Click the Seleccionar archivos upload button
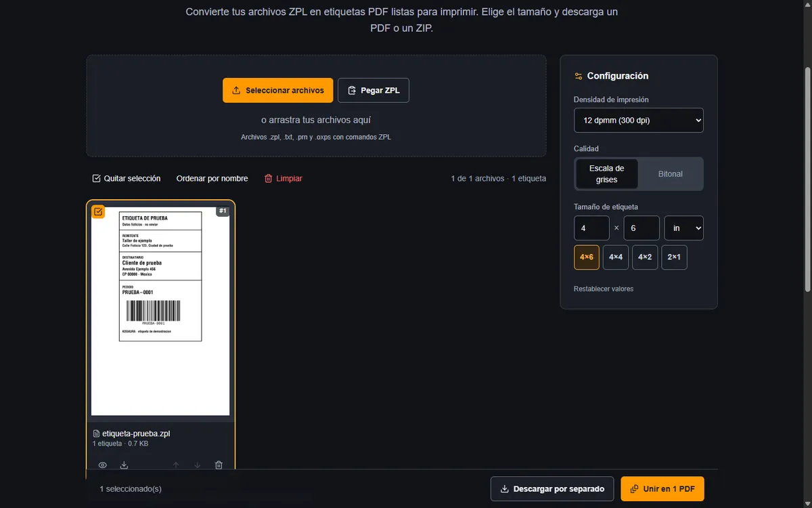Screen dimensions: 812x508 point(277,90)
